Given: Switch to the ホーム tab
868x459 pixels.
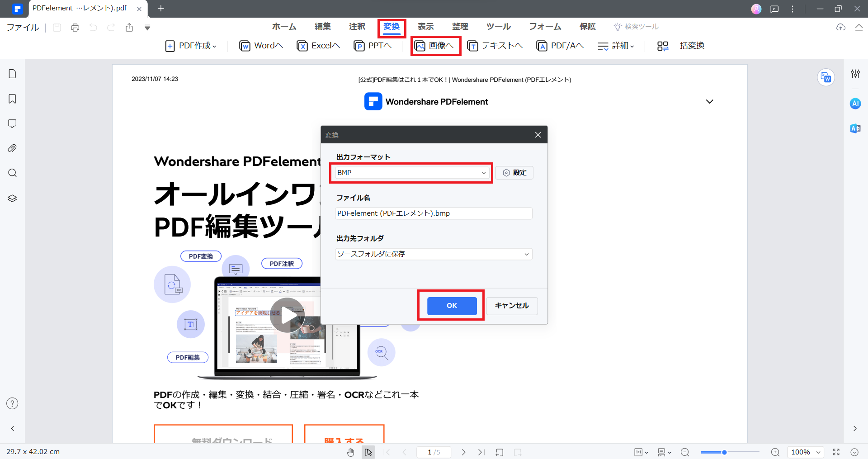Looking at the screenshot, I should (284, 27).
